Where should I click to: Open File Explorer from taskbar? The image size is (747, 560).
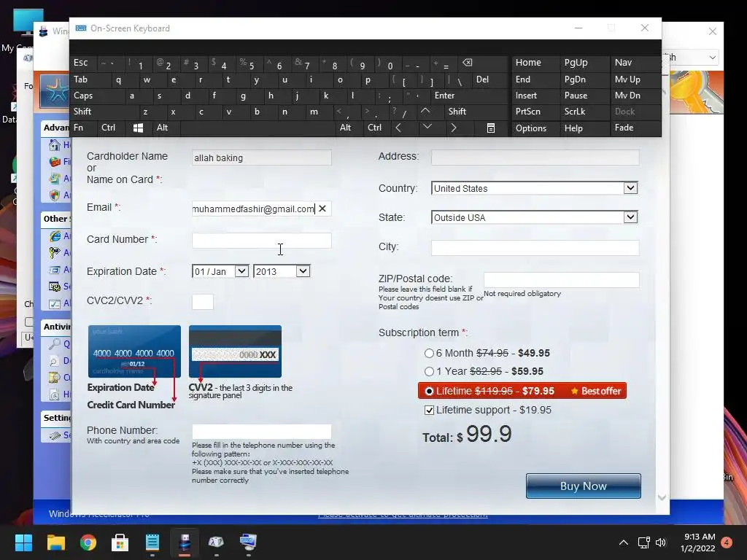pyautogui.click(x=55, y=542)
